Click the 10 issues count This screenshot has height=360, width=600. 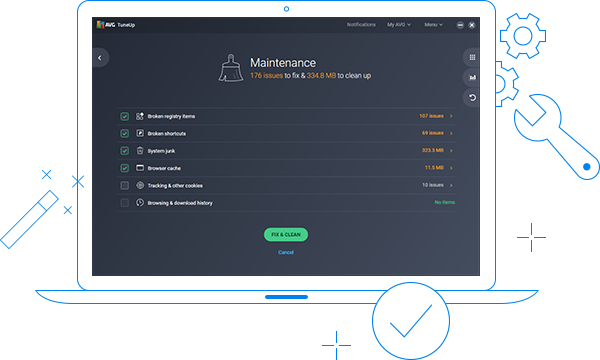(x=433, y=185)
